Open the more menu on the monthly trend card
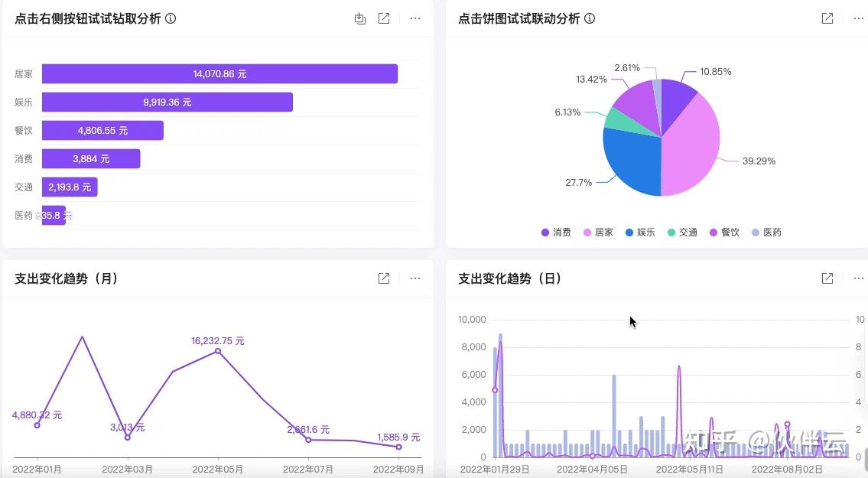The height and width of the screenshot is (478, 868). 415,278
